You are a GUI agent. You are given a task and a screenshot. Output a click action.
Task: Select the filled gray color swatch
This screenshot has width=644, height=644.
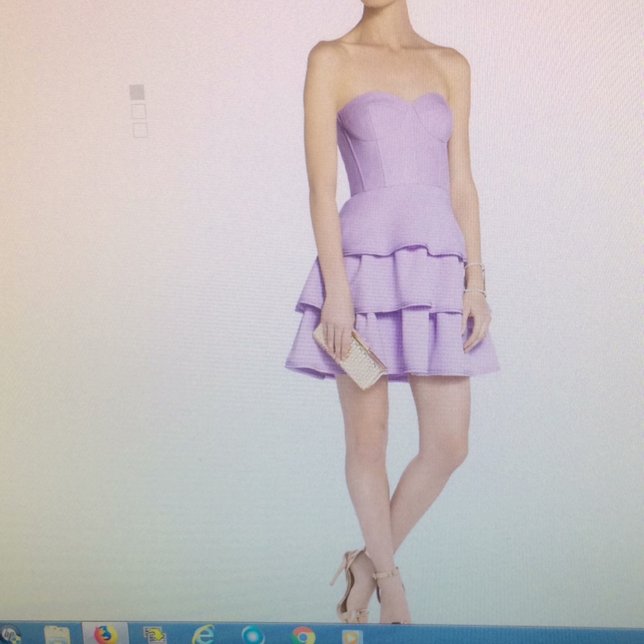click(x=137, y=92)
